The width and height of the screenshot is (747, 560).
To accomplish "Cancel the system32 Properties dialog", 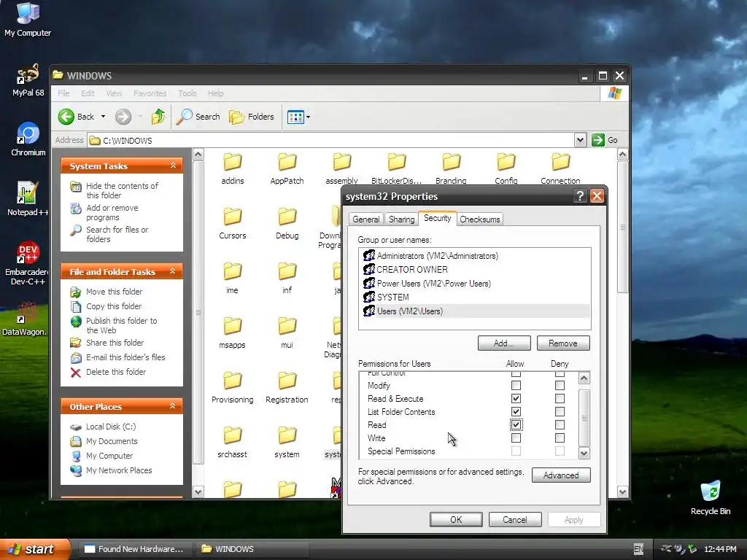I will pos(515,519).
